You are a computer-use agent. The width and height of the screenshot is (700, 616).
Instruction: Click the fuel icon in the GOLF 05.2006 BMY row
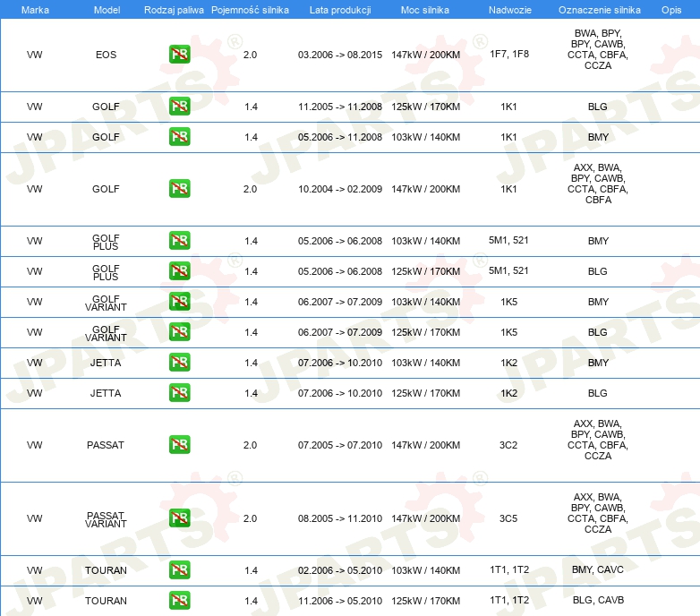[179, 137]
